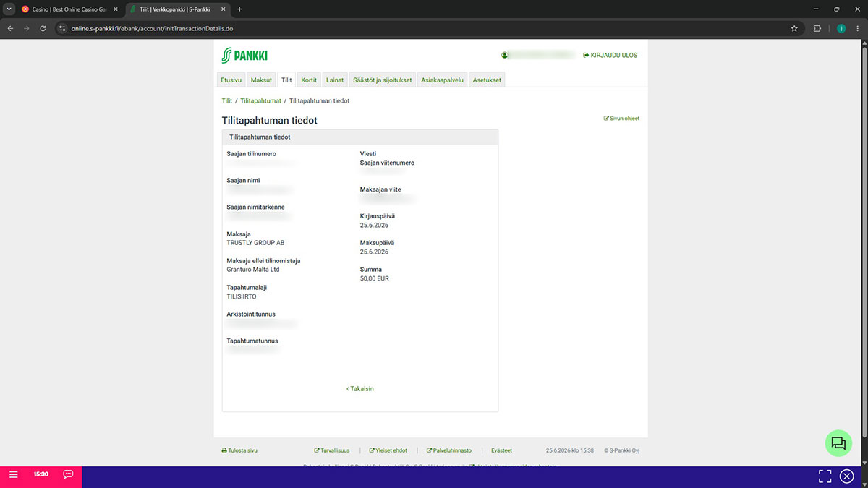Open Sivun ohjeet help link
868x488 pixels.
tap(621, 119)
